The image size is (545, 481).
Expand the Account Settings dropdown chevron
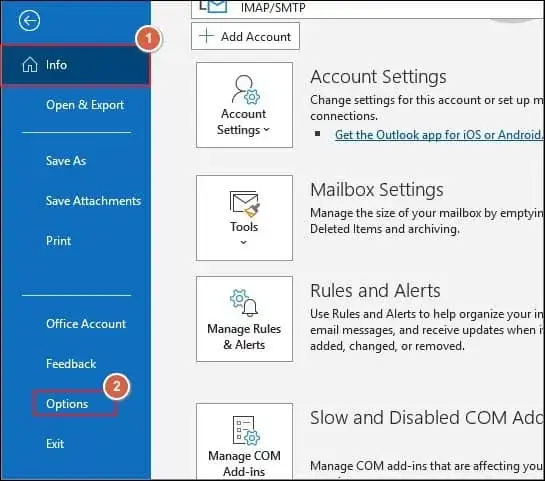click(x=267, y=130)
